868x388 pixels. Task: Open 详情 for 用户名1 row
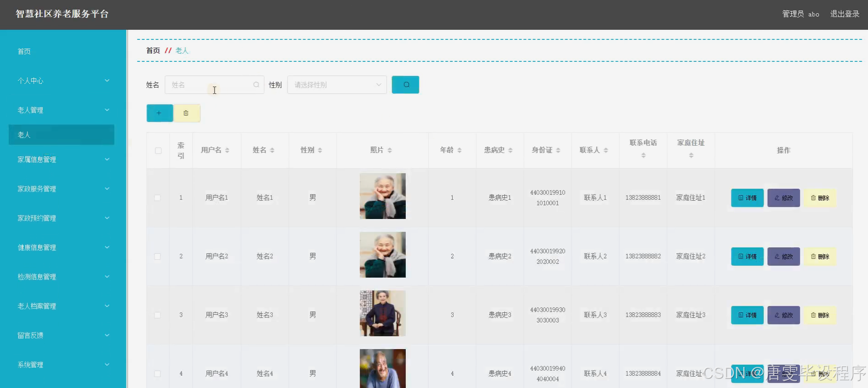coord(747,198)
